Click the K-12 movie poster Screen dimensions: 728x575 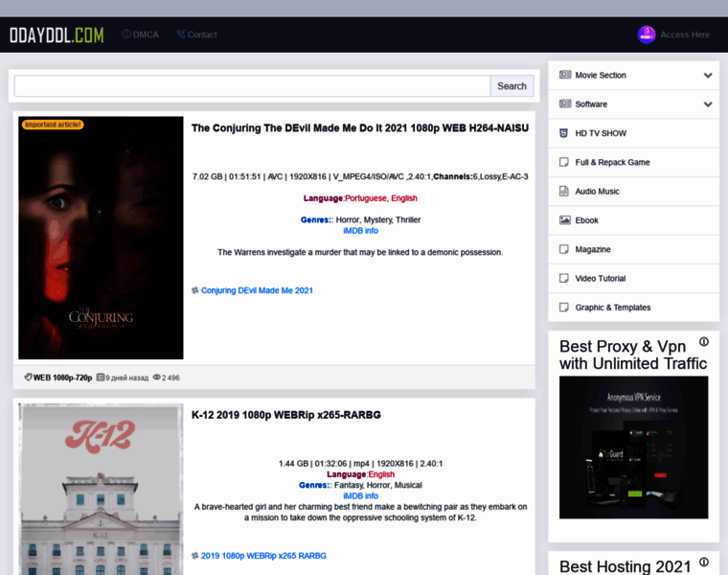click(x=101, y=489)
